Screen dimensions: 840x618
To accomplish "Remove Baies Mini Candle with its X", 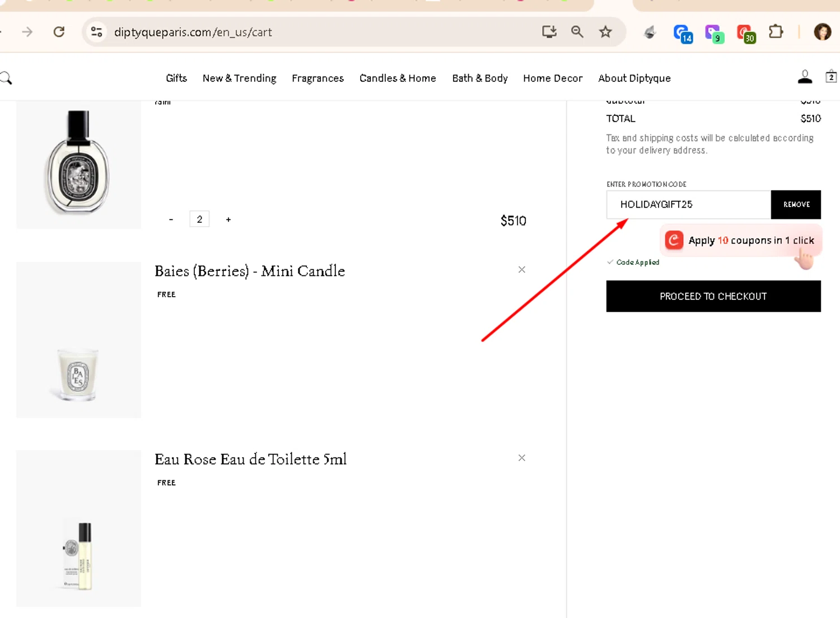I will (x=522, y=270).
